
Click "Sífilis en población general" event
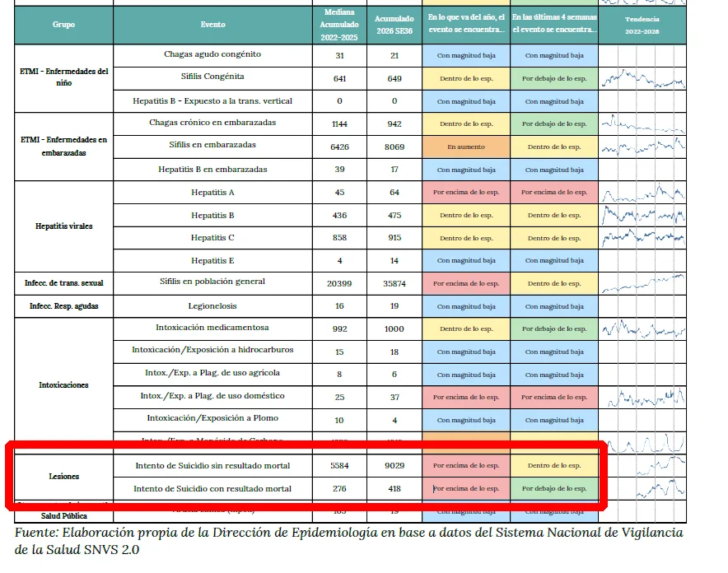point(212,282)
